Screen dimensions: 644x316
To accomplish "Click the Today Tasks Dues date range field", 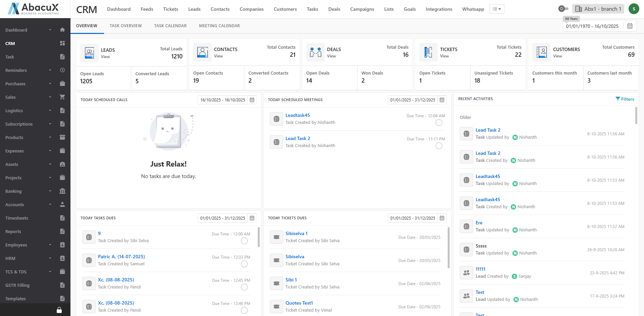I will click(x=222, y=218).
